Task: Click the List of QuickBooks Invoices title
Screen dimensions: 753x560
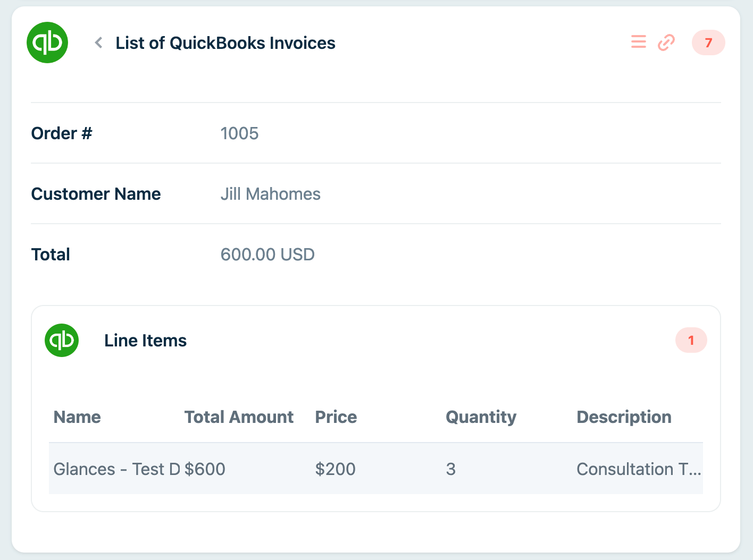Action: point(225,43)
